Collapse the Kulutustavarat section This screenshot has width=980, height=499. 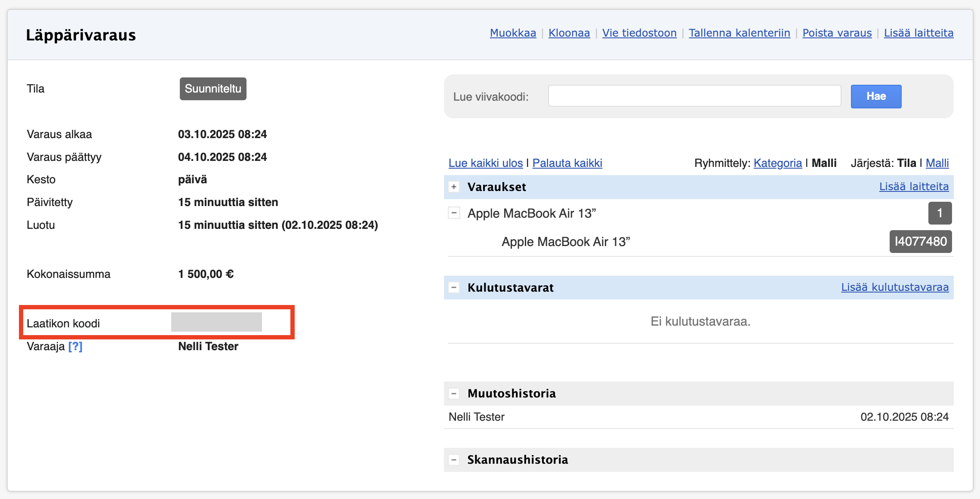[453, 287]
